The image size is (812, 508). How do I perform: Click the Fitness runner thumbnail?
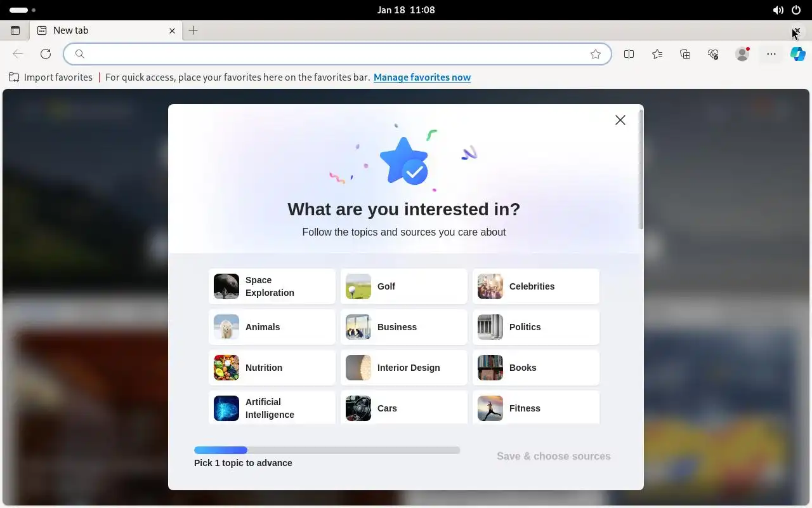point(490,408)
